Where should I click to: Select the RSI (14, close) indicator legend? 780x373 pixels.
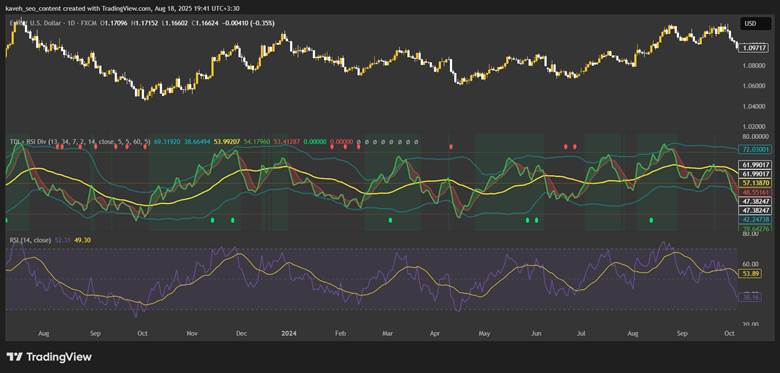[30, 240]
